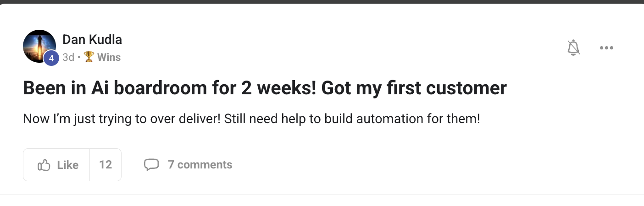Open the three-dot post options menu
The image size is (644, 206).
(606, 48)
